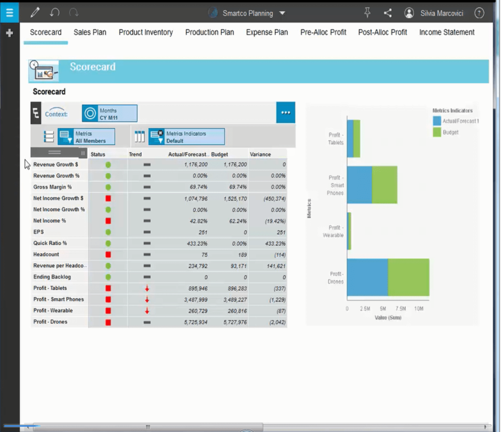Click the plus icon to add sheet
Screen dimensions: 504x432
point(10,34)
